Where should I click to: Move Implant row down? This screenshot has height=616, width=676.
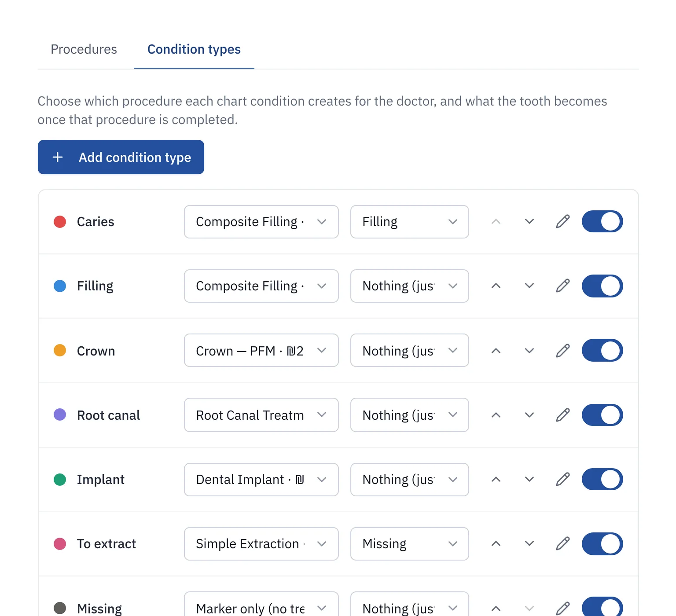[x=529, y=479]
